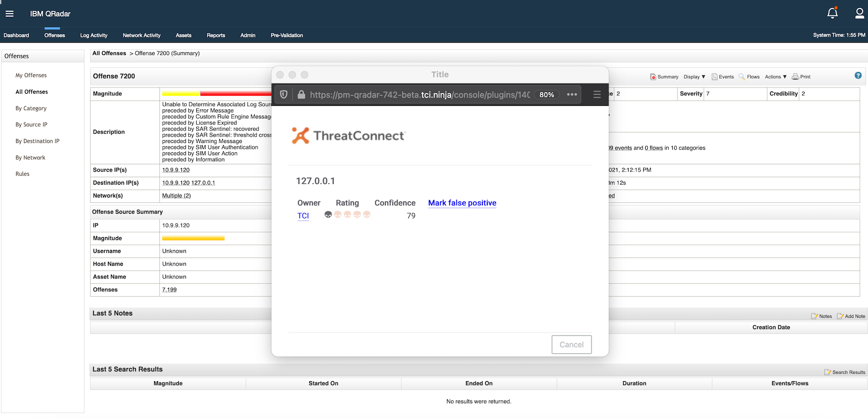Open the Events toolbar item
Screen dimensions: 868x418
pyautogui.click(x=723, y=77)
